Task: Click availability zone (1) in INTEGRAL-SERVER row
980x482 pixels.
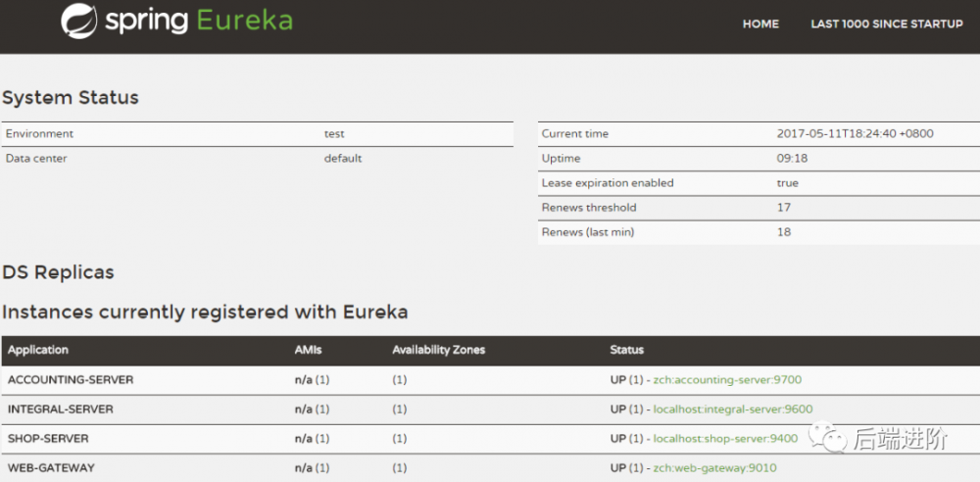Action: pos(400,410)
